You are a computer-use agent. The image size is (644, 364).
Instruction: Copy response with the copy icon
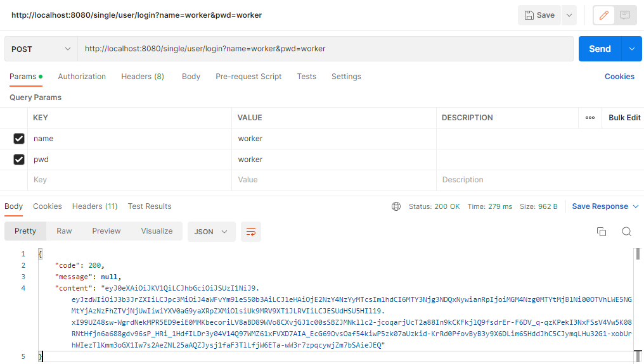coord(602,232)
